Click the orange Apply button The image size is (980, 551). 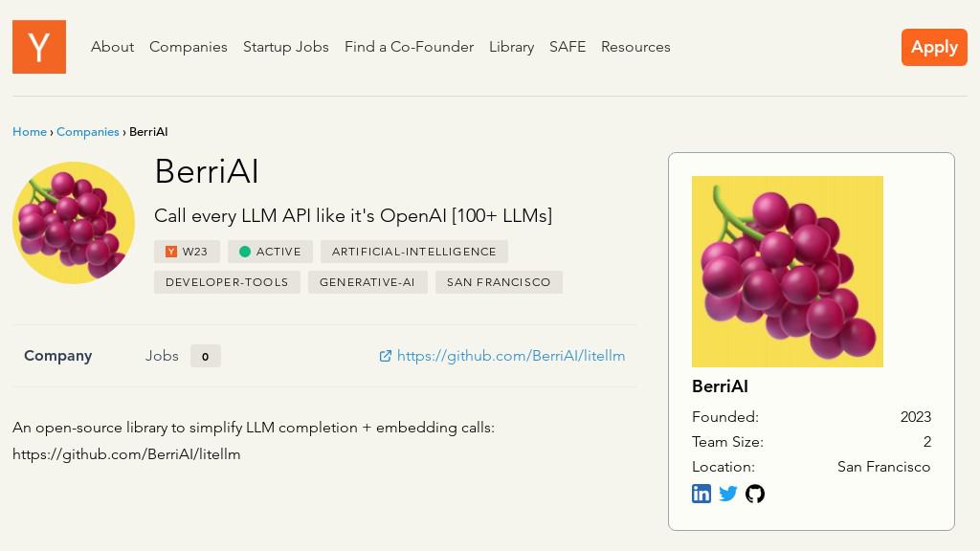click(934, 47)
